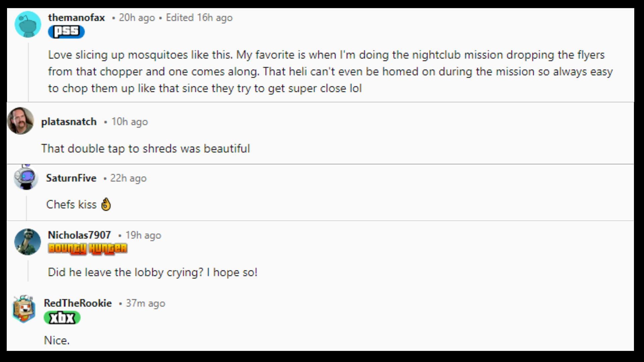Click themanofax profile avatar icon
644x362 pixels.
(28, 24)
